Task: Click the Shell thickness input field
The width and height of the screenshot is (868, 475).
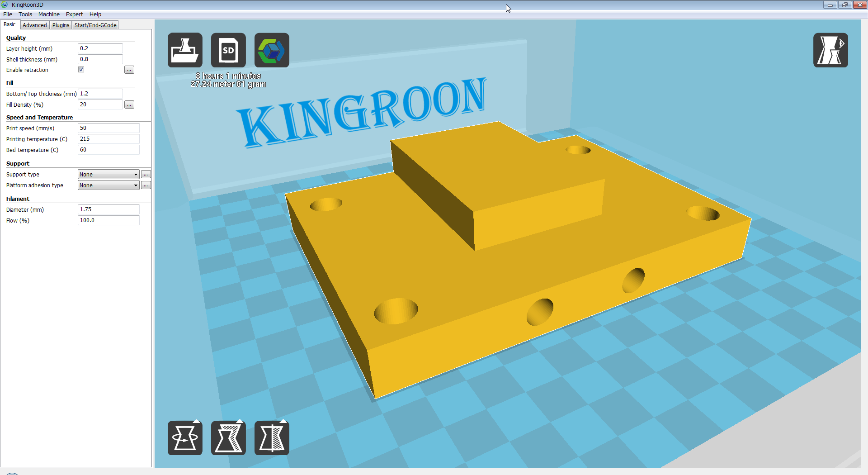Action: 100,59
